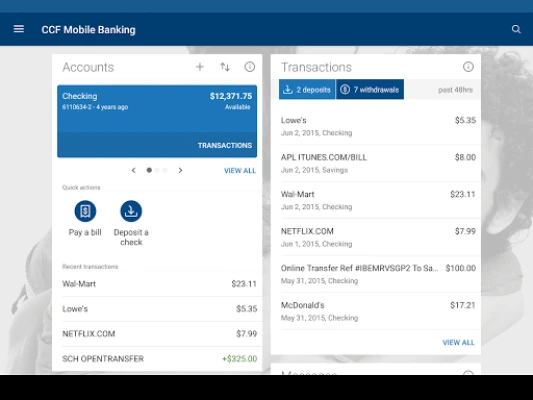The width and height of the screenshot is (533, 400).
Task: Show Accounts info icon
Action: (x=250, y=67)
